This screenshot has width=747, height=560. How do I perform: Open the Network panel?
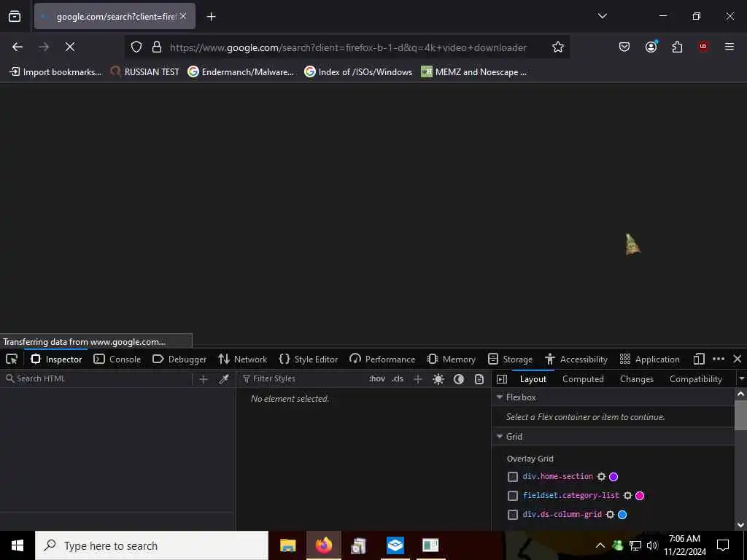point(242,359)
